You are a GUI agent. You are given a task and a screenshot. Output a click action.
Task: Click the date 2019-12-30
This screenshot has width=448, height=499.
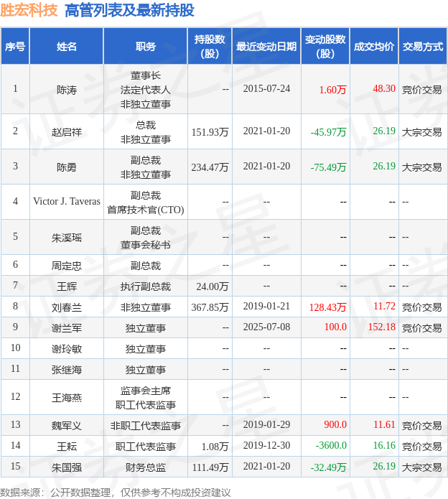point(266,445)
